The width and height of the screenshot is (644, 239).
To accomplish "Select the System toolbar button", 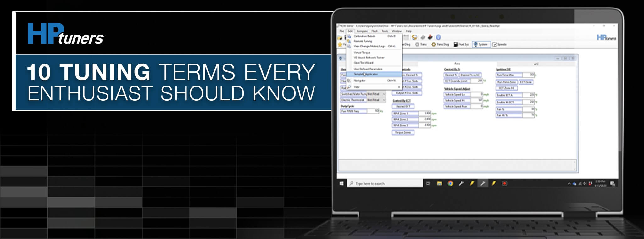I will click(x=480, y=45).
